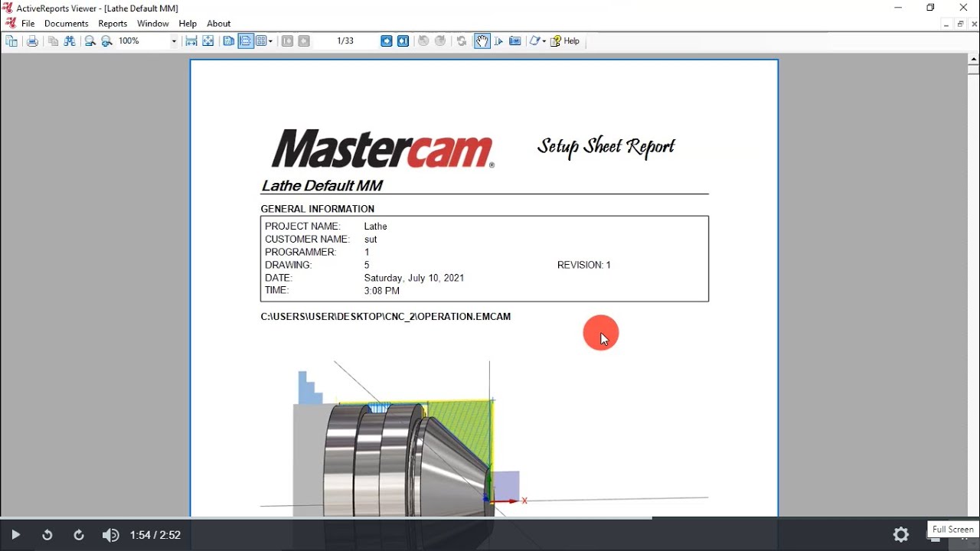Go to last page blue icon
Viewport: 980px width, 551px height.
(403, 41)
